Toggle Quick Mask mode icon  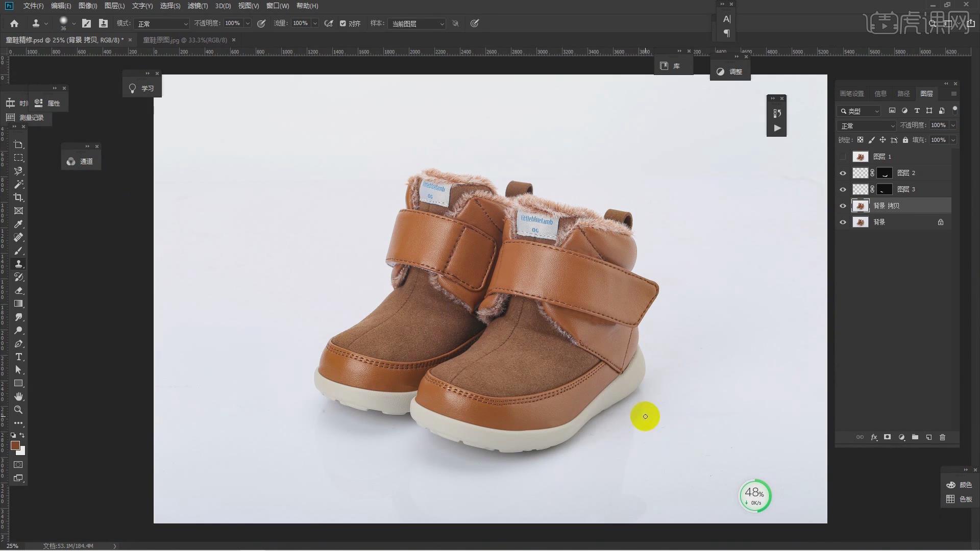click(x=18, y=465)
